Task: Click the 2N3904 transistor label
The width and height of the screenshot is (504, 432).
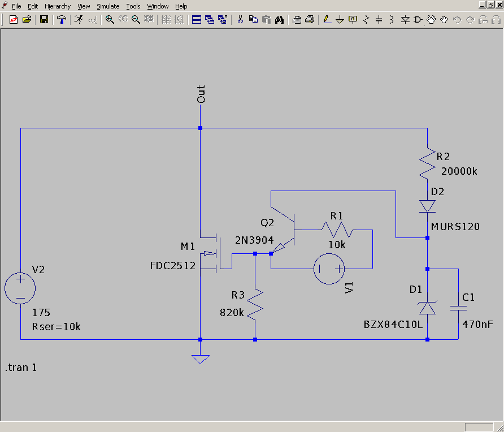Action: coord(254,240)
